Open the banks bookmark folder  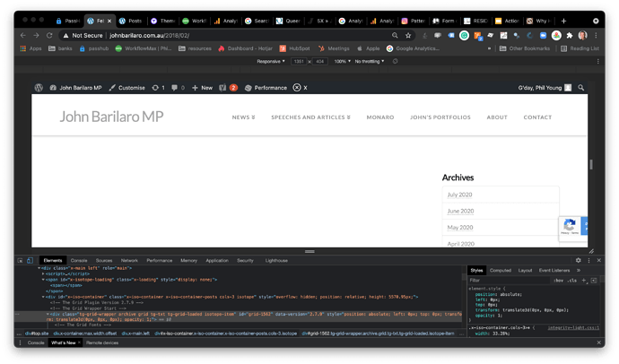click(60, 48)
